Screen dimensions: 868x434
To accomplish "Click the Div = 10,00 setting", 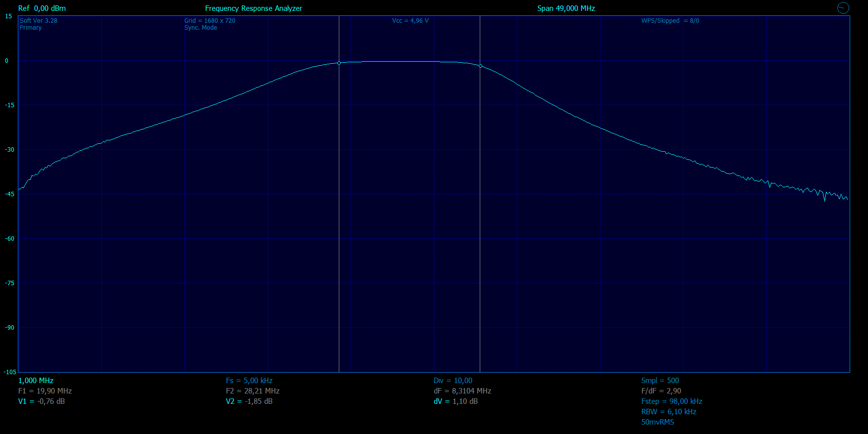I will click(453, 381).
